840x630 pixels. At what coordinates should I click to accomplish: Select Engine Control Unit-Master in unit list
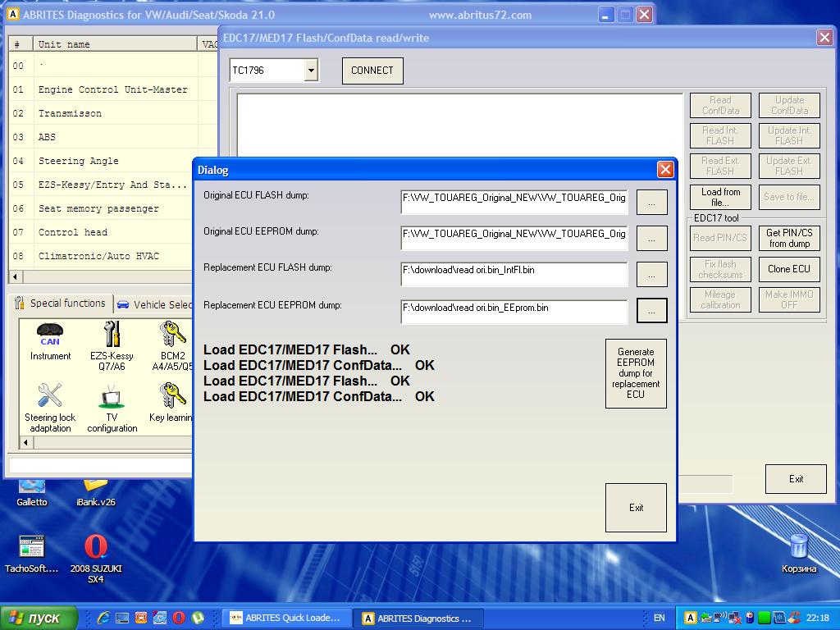112,89
